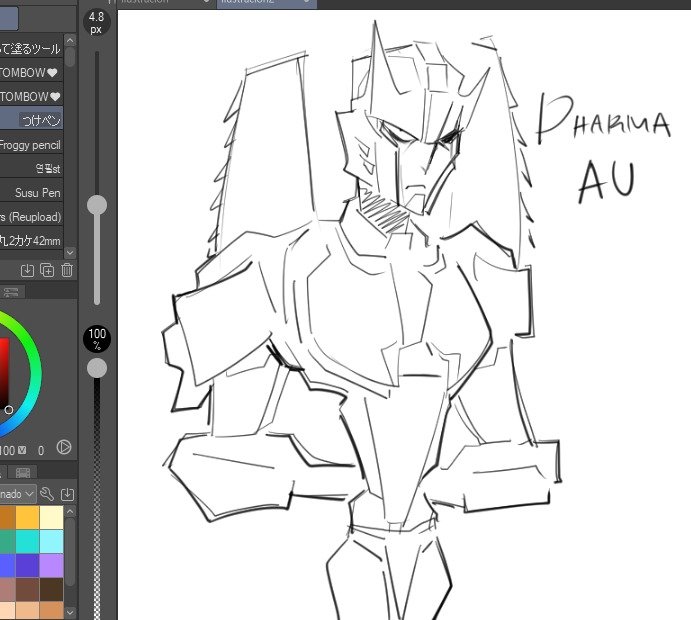The height and width of the screenshot is (620, 691).
Task: Switch to the sliders-icon panel tab
Action: [x=12, y=292]
